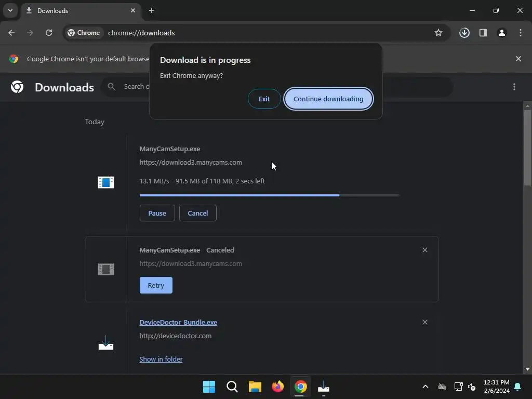The image size is (532, 399).
Task: Pause the ManyCamSetup.exe download
Action: [x=157, y=213]
